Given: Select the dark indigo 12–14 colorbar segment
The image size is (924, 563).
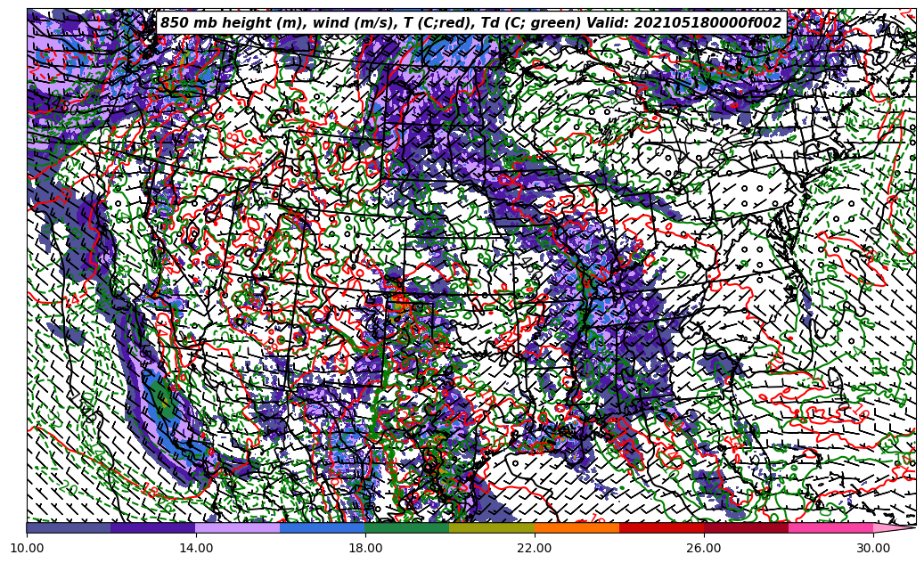Looking at the screenshot, I should 153,527.
